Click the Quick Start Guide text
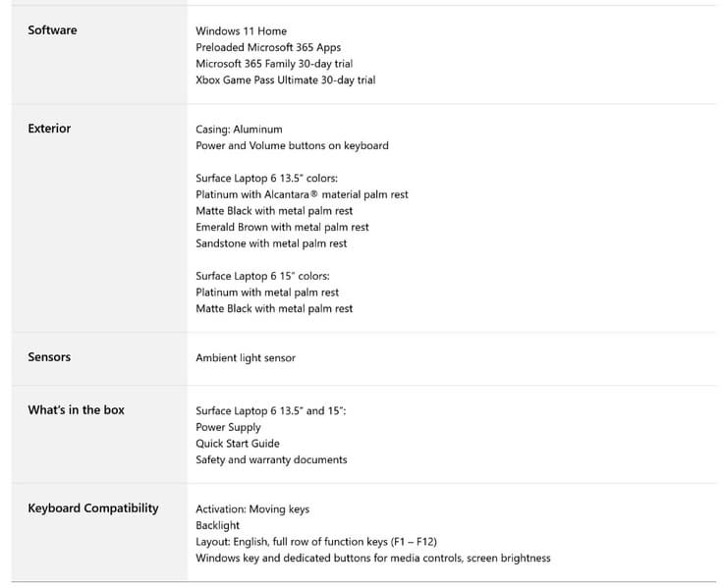This screenshot has height=588, width=723. click(x=237, y=444)
